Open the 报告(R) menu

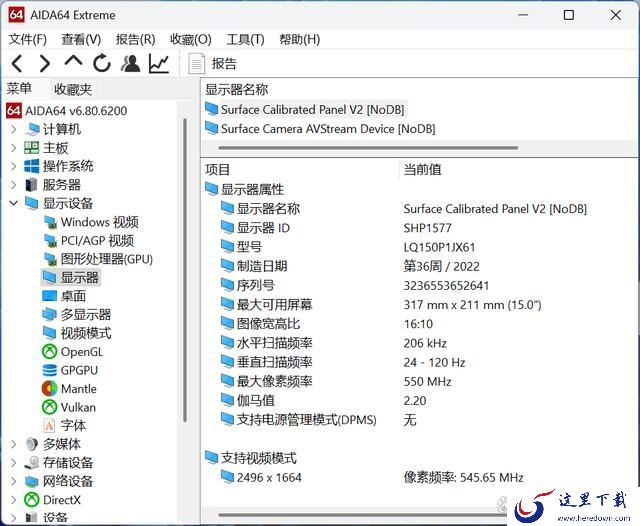pyautogui.click(x=136, y=40)
